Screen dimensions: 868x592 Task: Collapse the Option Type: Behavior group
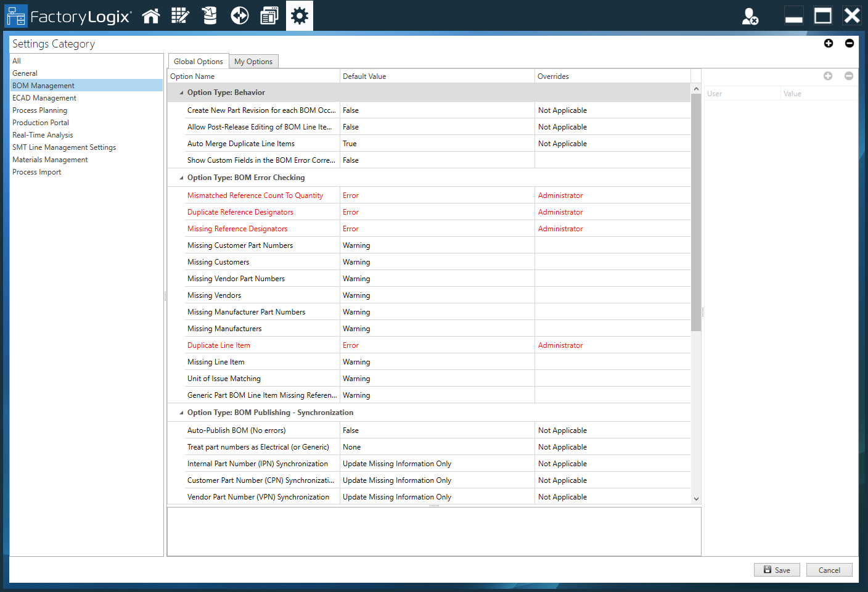[181, 92]
